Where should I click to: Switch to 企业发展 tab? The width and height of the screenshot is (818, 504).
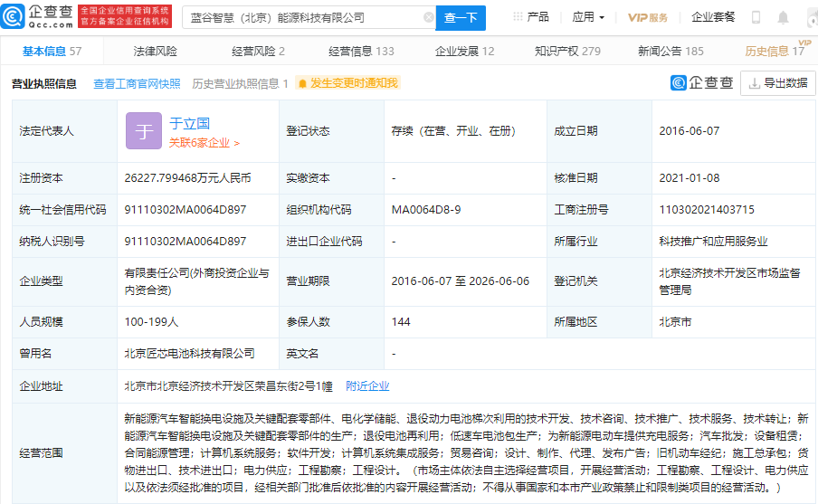point(464,52)
